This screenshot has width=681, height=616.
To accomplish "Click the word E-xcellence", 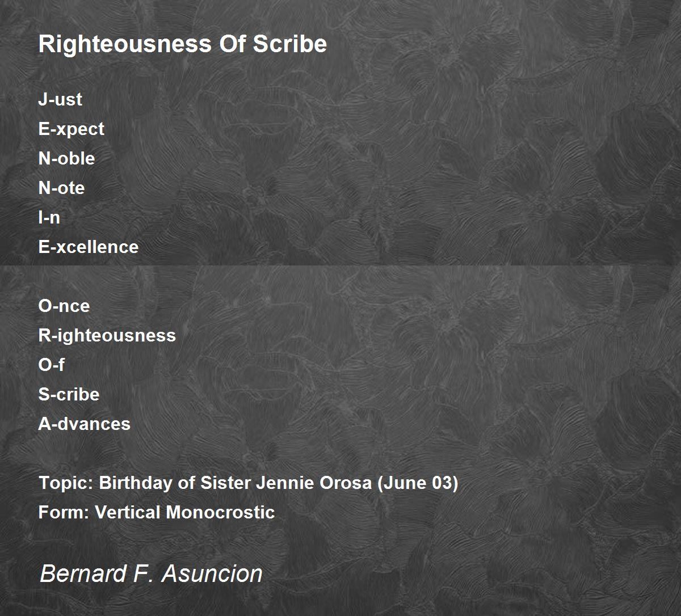I will 89,247.
